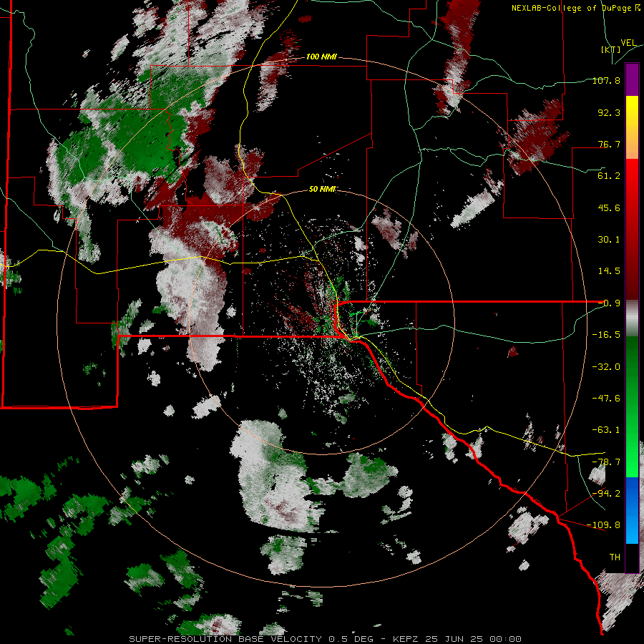Click the -63.1 velocity scale value
The image size is (644, 644).
[606, 430]
